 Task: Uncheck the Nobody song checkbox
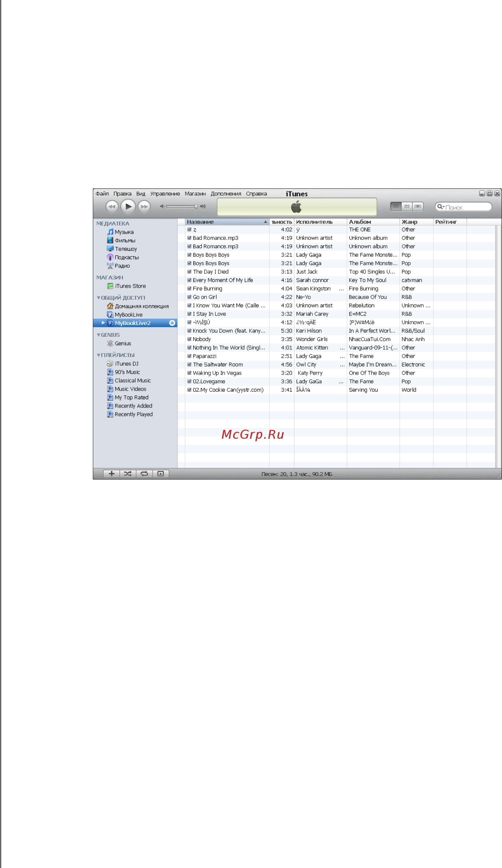click(189, 339)
